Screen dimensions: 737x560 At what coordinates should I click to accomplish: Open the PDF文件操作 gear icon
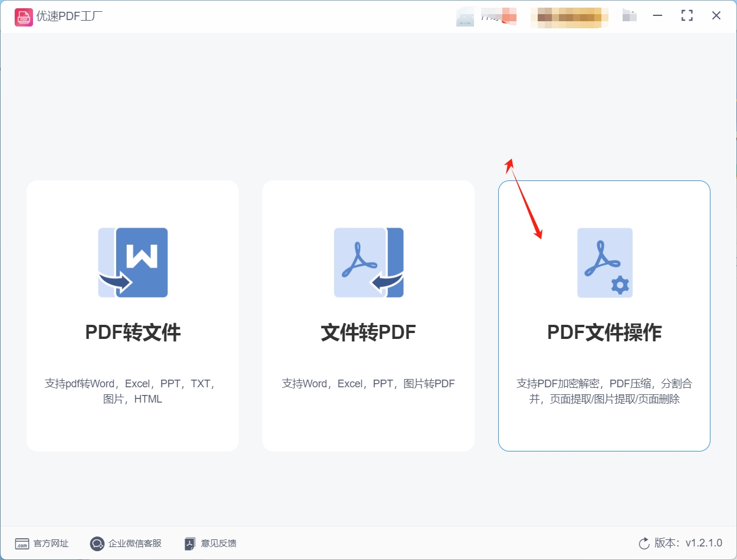[x=604, y=262]
